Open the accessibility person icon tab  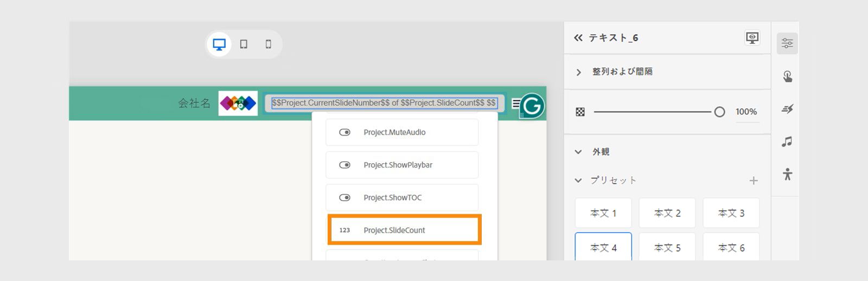(x=787, y=174)
